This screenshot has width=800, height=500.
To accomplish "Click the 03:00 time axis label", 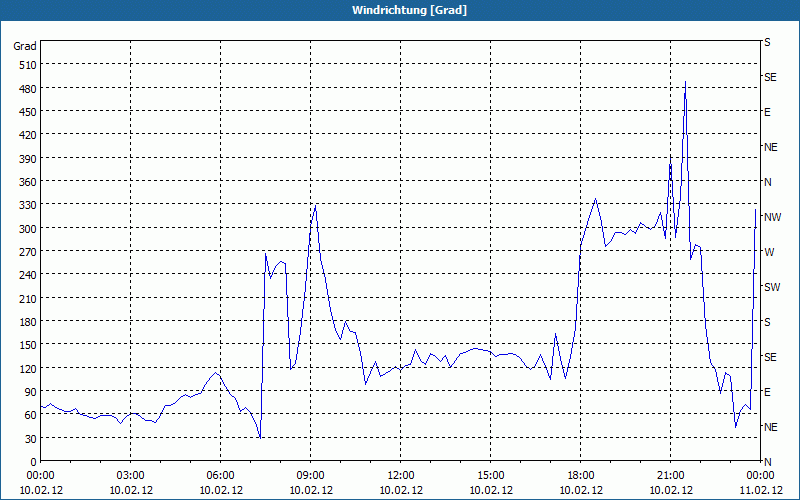I will click(x=131, y=476).
